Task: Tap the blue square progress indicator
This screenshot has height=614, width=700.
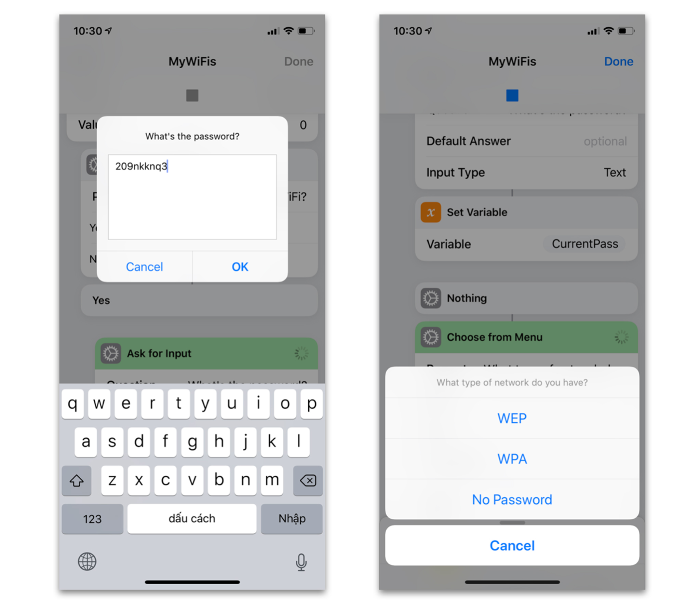Action: (x=512, y=95)
